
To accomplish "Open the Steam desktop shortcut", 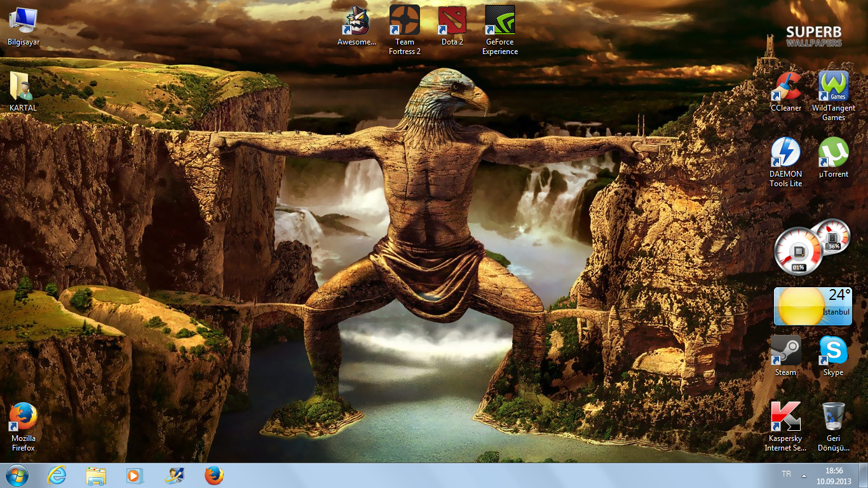I will (x=786, y=356).
